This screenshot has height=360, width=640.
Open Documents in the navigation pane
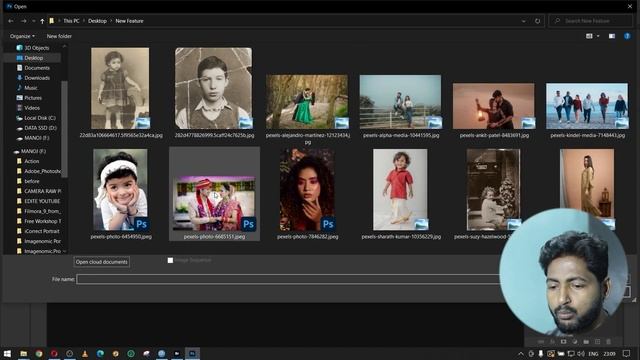coord(33,68)
